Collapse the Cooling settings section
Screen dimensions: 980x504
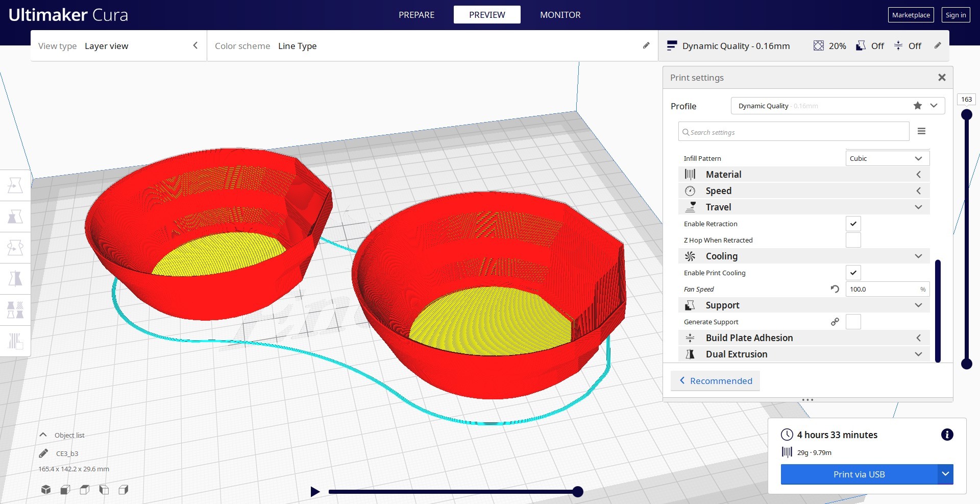point(804,256)
